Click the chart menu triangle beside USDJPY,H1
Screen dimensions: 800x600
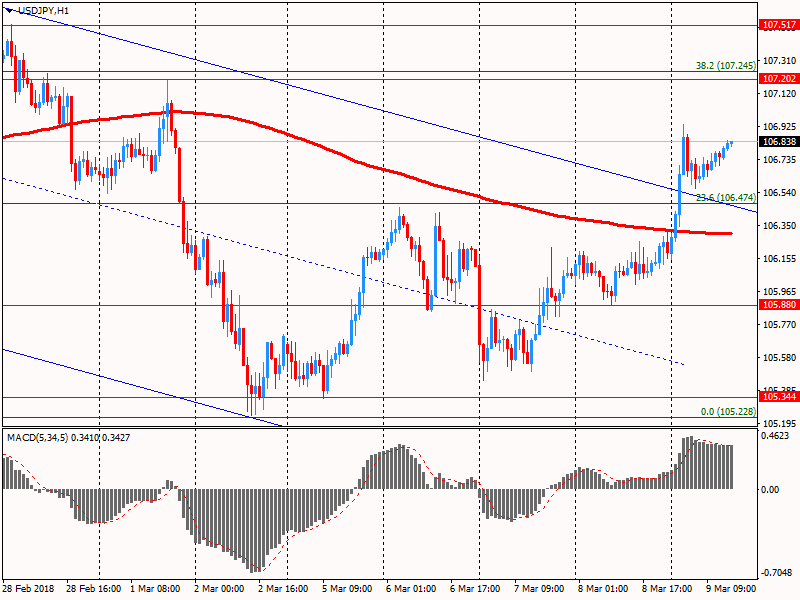click(10, 10)
